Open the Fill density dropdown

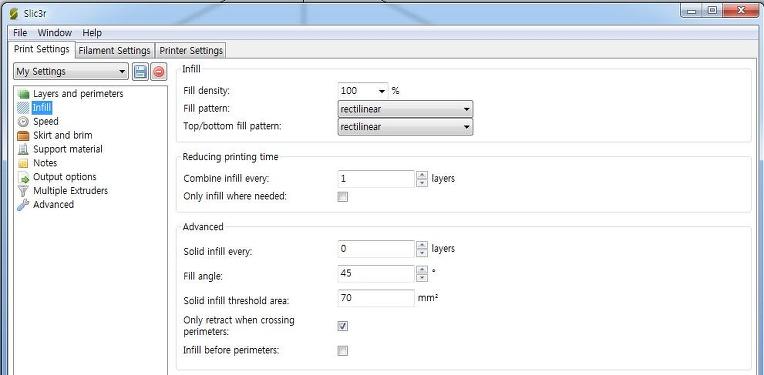point(382,91)
